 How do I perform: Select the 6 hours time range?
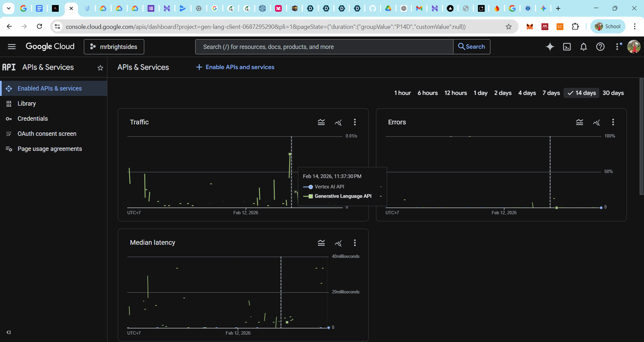[x=428, y=93]
